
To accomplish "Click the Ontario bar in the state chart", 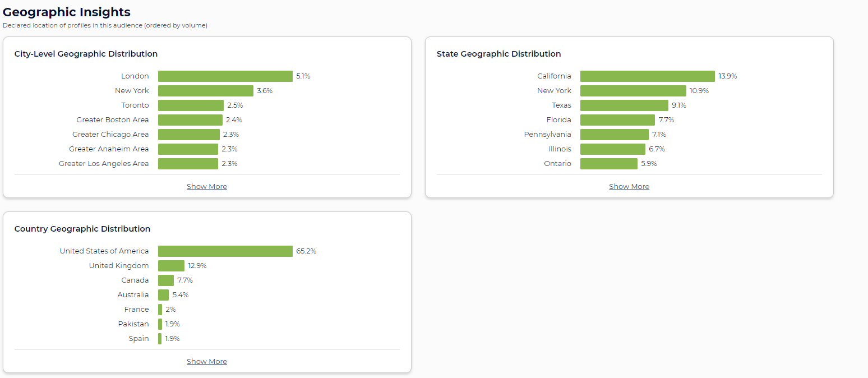I will (x=609, y=163).
